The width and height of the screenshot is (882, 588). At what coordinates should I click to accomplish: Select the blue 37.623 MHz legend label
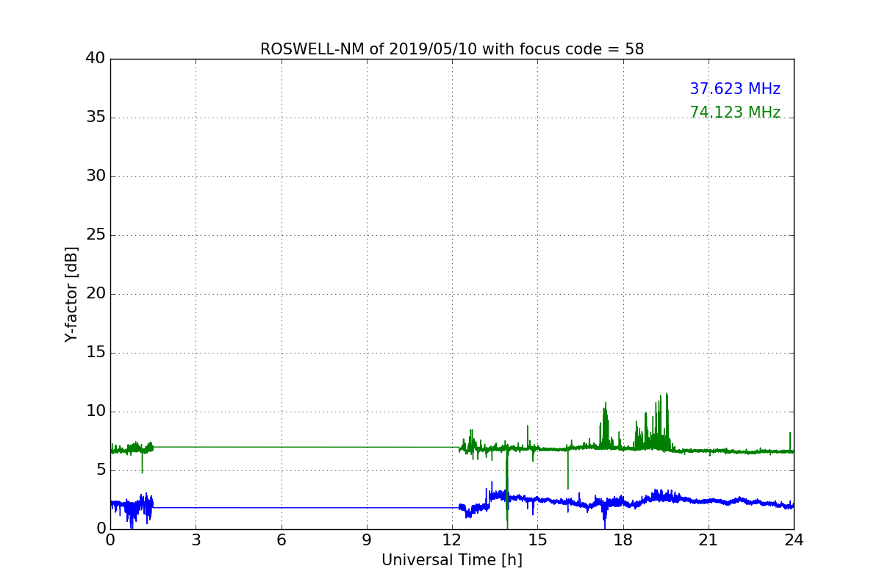pyautogui.click(x=735, y=89)
